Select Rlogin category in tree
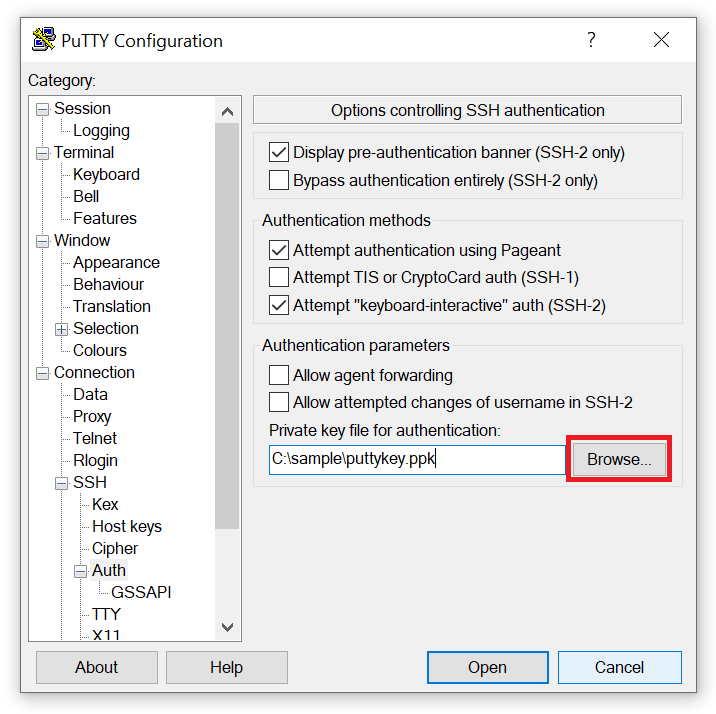This screenshot has height=714, width=716. coord(95,460)
